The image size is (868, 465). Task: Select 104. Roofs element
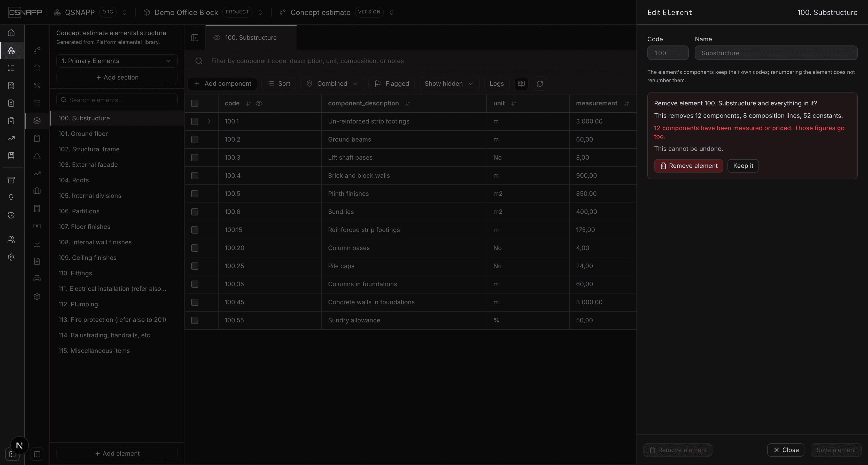(x=117, y=180)
